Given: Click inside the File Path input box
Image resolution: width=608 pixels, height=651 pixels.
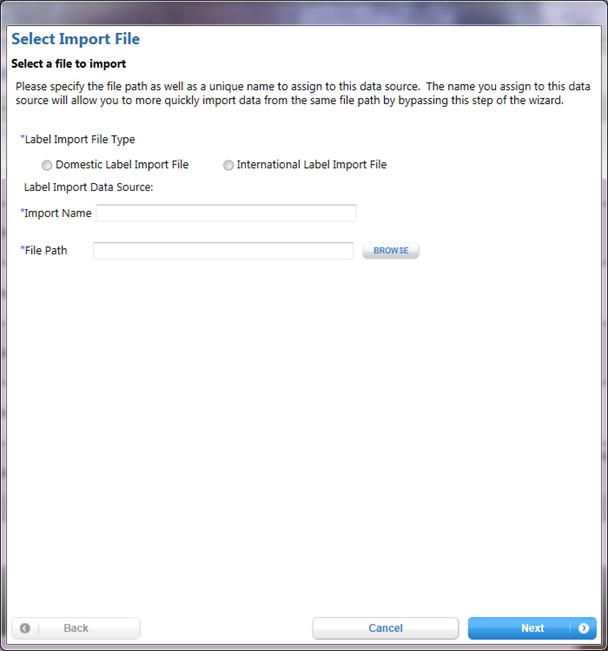Looking at the screenshot, I should (x=223, y=251).
